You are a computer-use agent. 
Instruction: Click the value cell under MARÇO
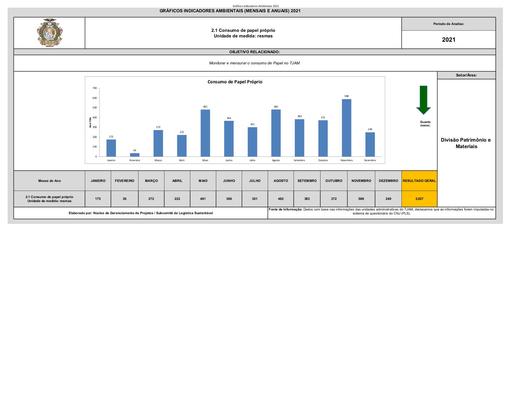[x=151, y=199]
